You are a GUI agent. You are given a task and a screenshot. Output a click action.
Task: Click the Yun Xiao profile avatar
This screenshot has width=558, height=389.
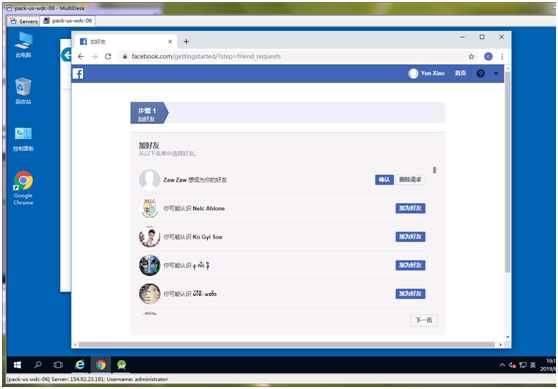(413, 73)
